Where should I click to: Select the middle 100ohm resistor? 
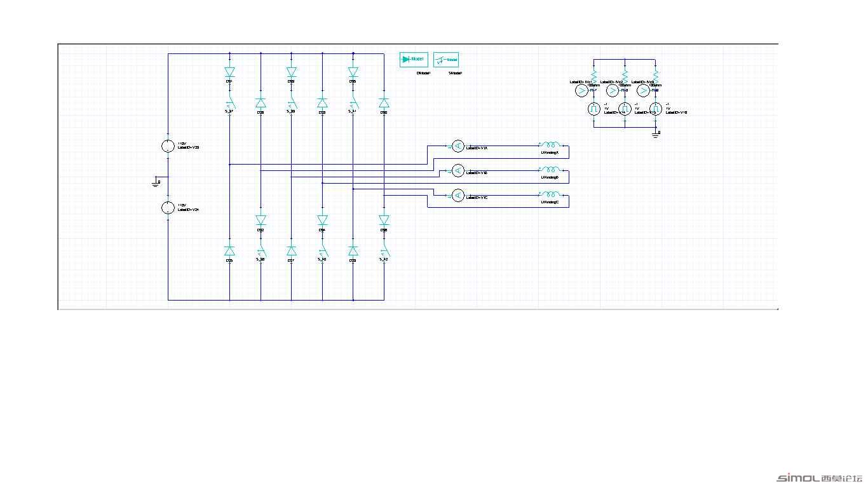pos(625,75)
